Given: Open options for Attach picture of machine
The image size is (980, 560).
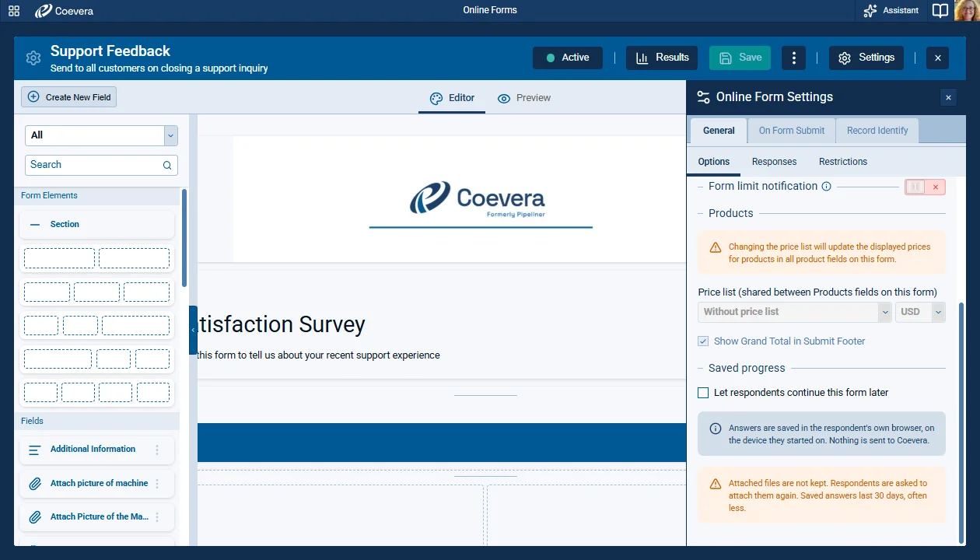Looking at the screenshot, I should point(157,484).
